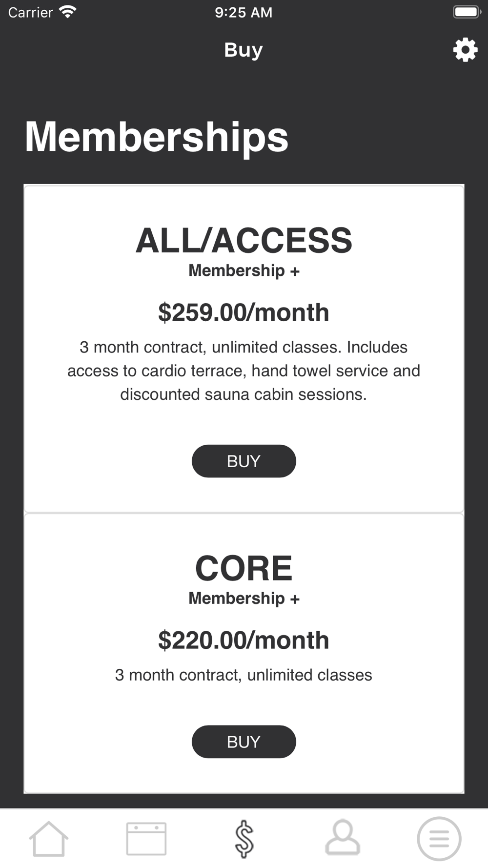Open the profile person tab
Screen dimensions: 488x868
tap(343, 838)
